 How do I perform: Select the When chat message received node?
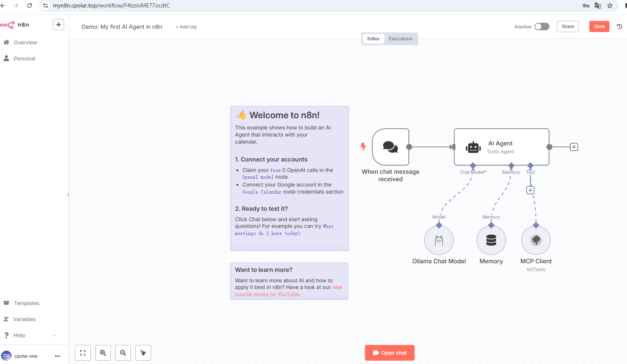(391, 147)
